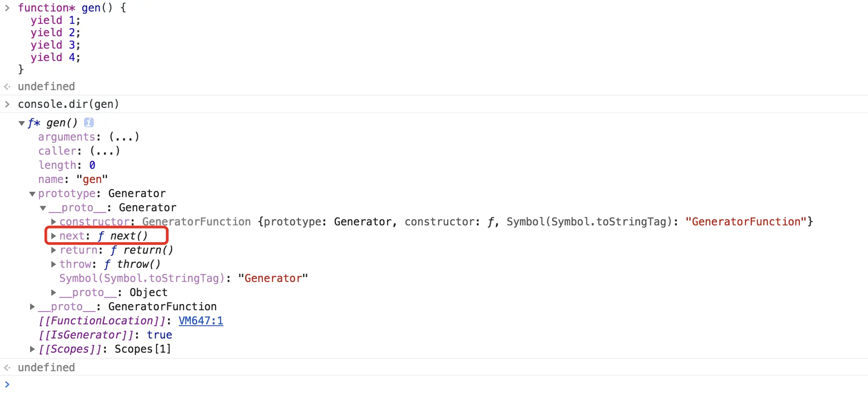Open the VM647:1 function location link
This screenshot has height=411, width=868.
pyautogui.click(x=201, y=321)
